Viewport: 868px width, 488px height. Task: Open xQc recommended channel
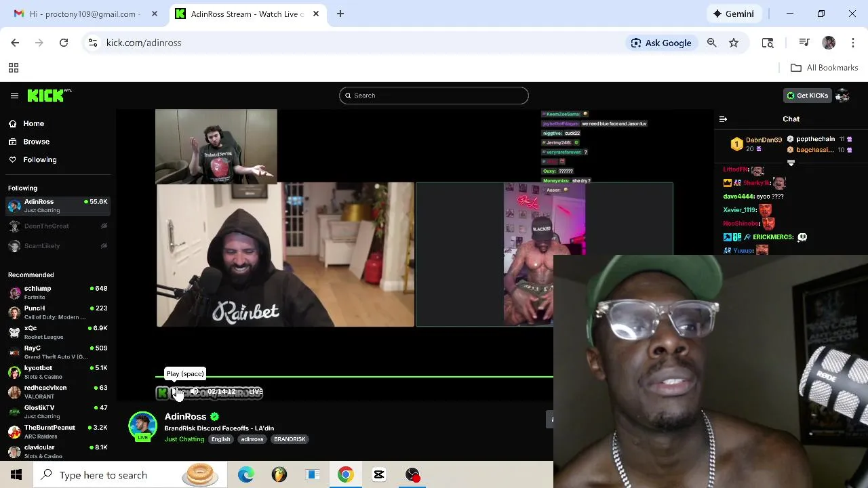pyautogui.click(x=58, y=332)
